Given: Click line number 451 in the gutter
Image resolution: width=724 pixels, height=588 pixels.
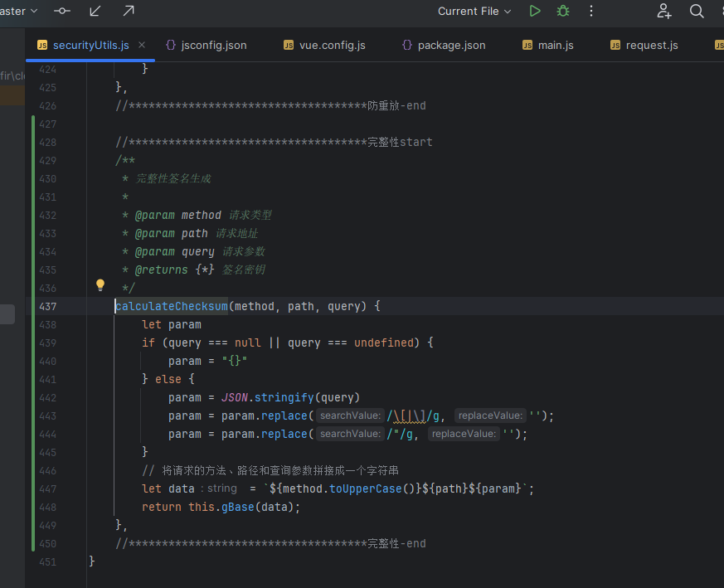Looking at the screenshot, I should (47, 562).
